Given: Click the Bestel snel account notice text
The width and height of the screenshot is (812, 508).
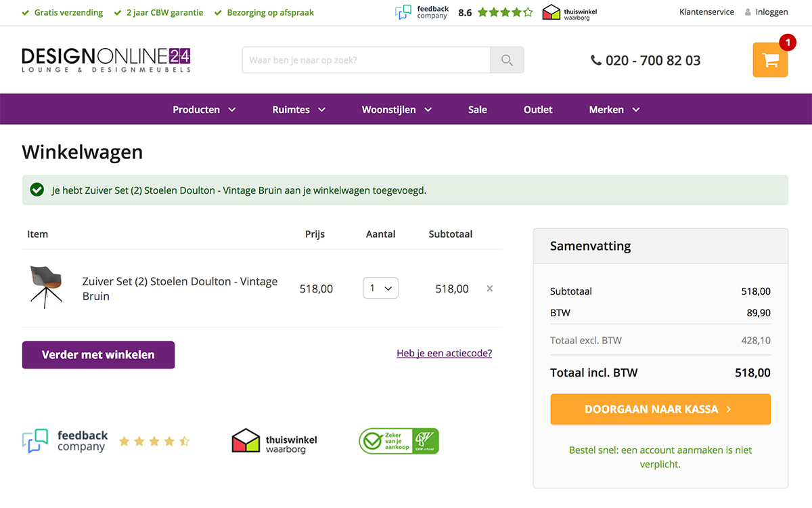Looking at the screenshot, I should click(x=660, y=457).
